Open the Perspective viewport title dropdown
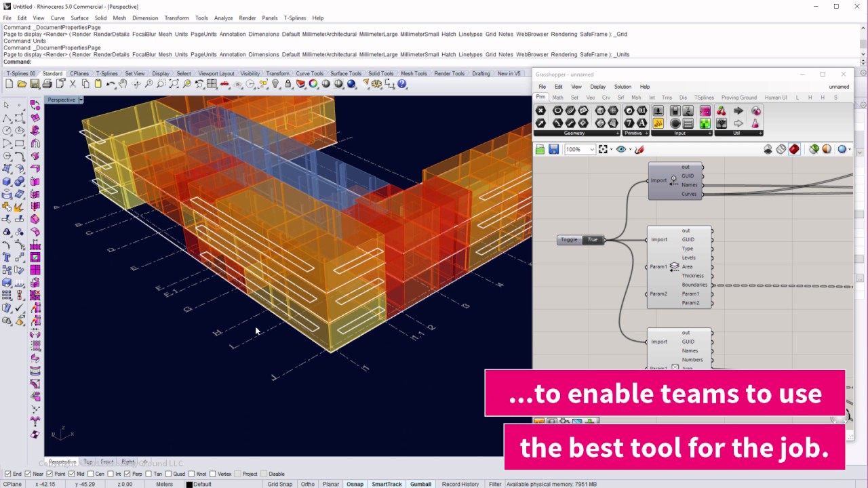 point(81,100)
